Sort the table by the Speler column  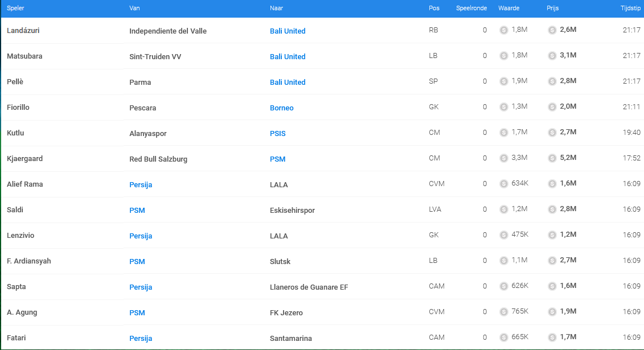[15, 8]
